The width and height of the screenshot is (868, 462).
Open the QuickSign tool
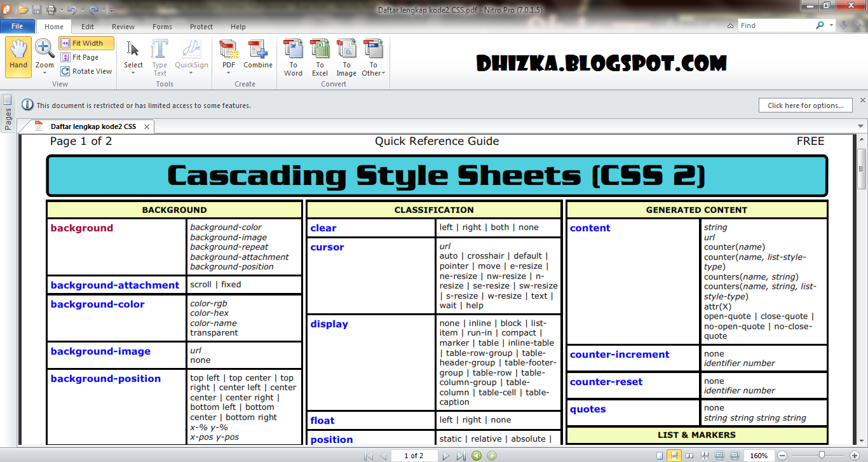(x=191, y=53)
